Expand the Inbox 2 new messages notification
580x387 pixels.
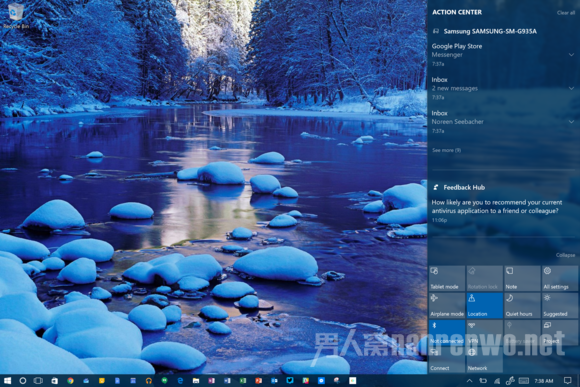pos(571,88)
